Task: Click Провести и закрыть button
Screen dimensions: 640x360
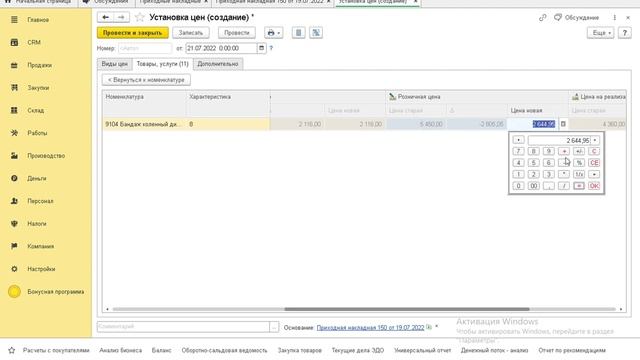Action: (133, 33)
